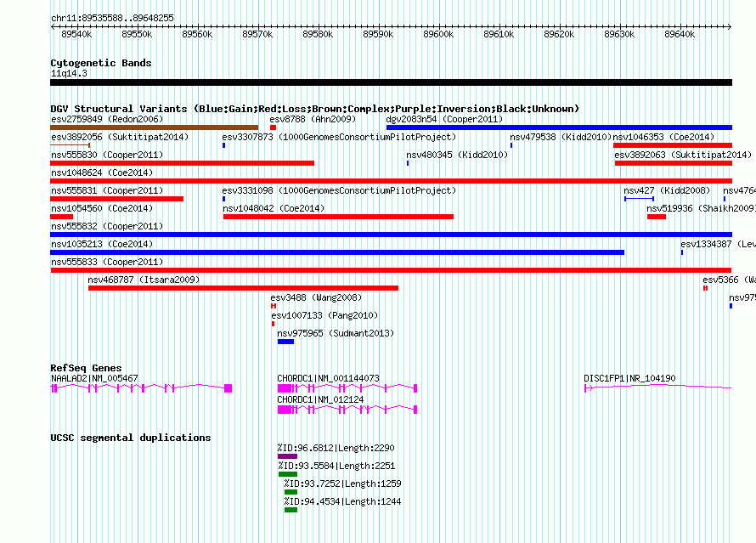Open nsv555830 (Cooper2011) variant label
756x543 pixels.
(107, 155)
